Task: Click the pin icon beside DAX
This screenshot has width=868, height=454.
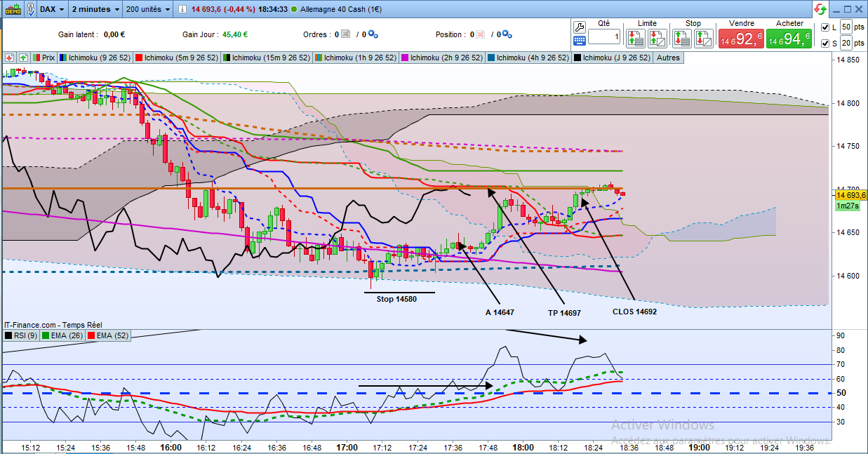Action: [32, 9]
